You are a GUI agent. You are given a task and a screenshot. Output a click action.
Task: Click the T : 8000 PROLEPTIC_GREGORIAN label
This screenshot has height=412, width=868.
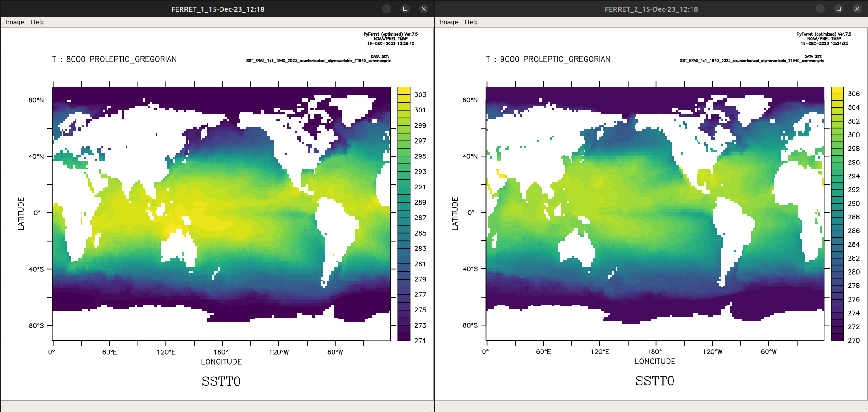point(114,59)
